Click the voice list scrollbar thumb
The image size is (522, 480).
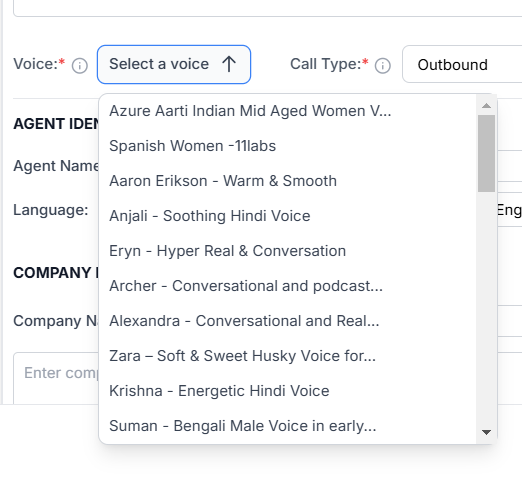tap(486, 153)
